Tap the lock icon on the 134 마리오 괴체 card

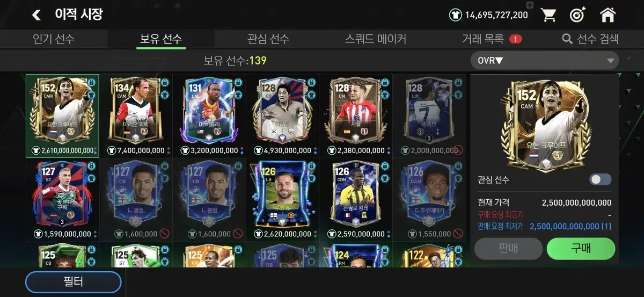165,83
